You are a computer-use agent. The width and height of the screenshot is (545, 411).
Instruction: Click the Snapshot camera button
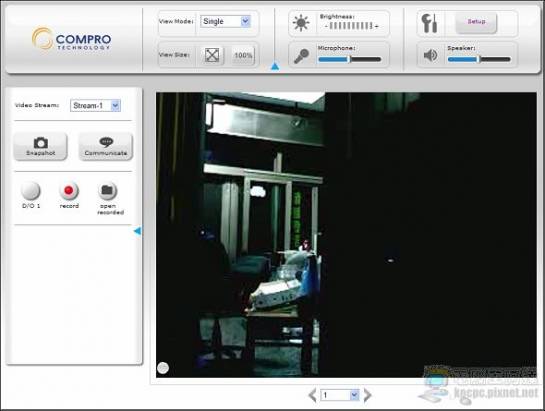coord(40,146)
